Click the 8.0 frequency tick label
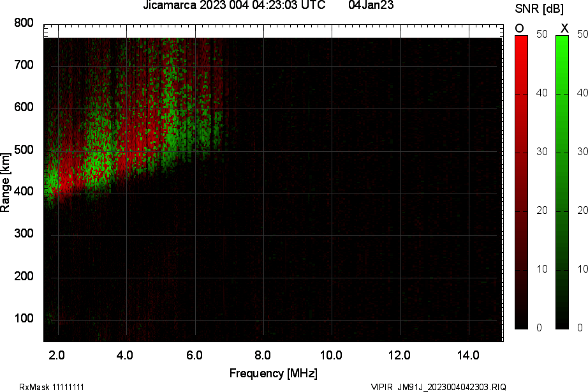 (263, 355)
